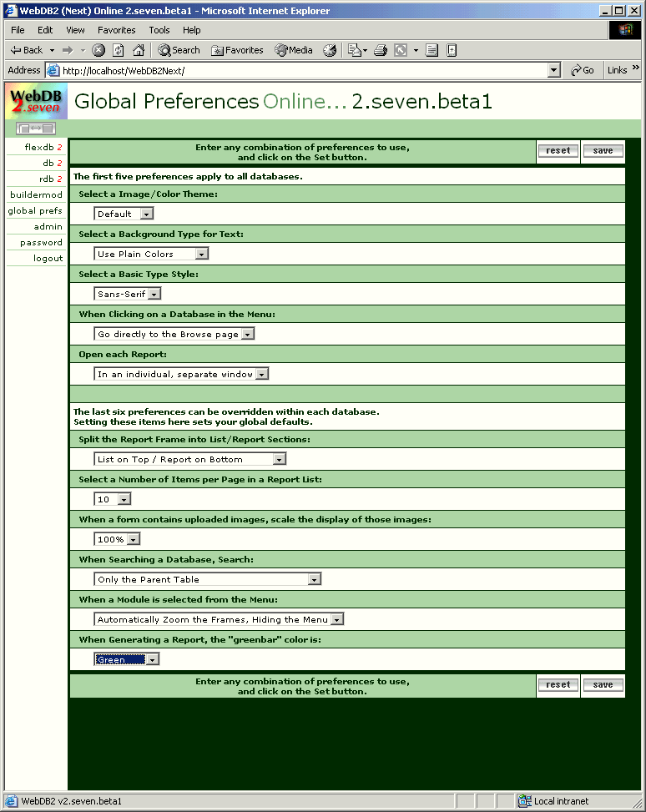This screenshot has height=812, width=646.
Task: Go to the Home page icon
Action: pyautogui.click(x=139, y=50)
